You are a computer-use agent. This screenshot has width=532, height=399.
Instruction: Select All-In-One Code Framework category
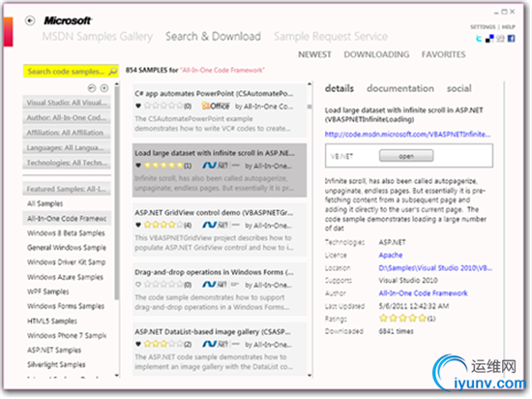(x=67, y=218)
